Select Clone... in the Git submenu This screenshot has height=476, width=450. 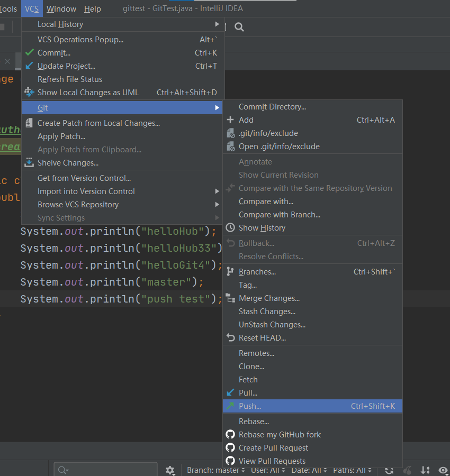(x=313, y=367)
